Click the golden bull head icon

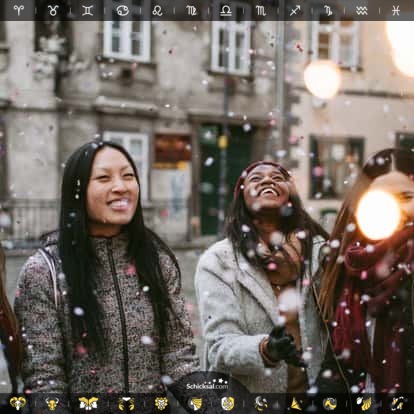[52, 403]
